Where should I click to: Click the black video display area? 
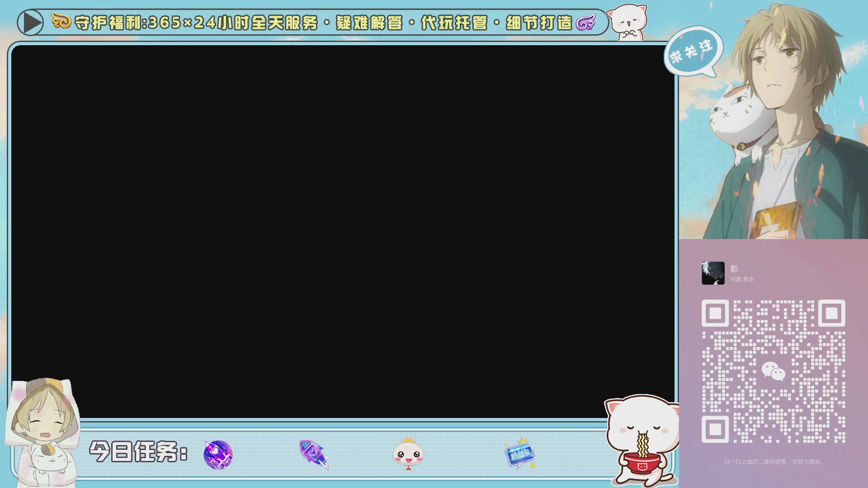(343, 231)
